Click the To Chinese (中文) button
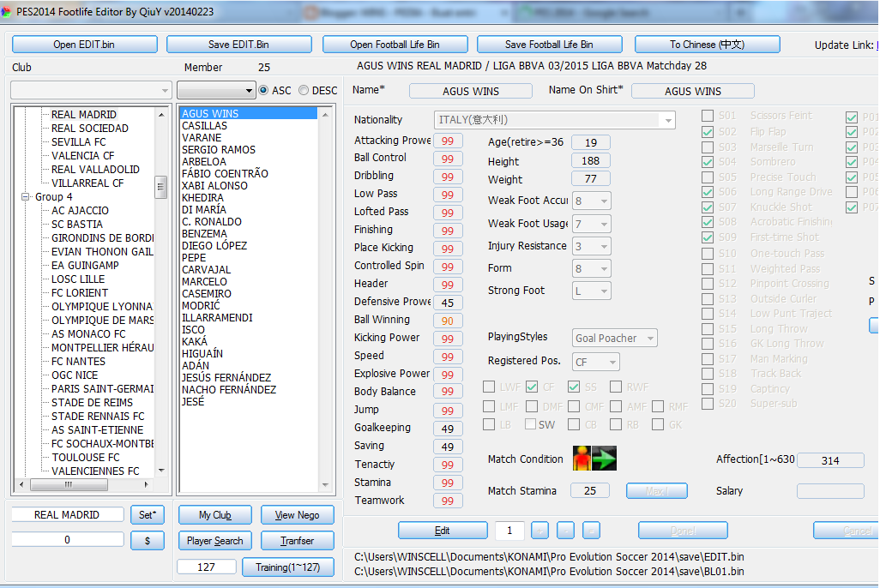 tap(707, 44)
